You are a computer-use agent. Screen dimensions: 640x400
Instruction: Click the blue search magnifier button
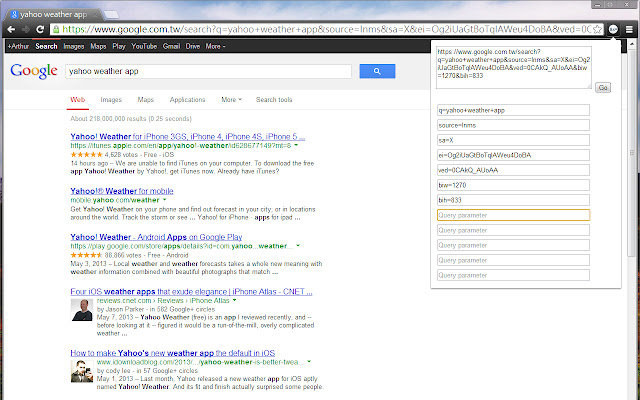click(377, 71)
